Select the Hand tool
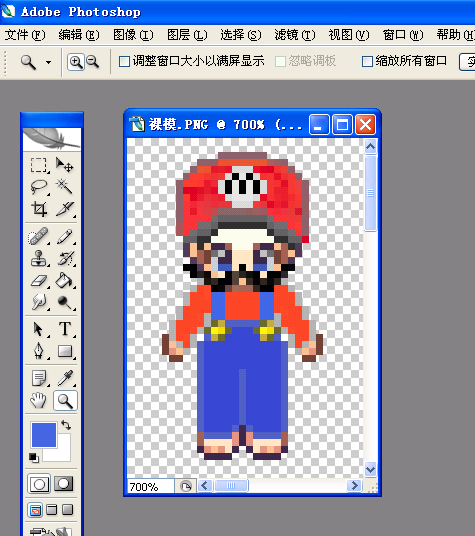Viewport: 475px width, 536px height. (39, 400)
